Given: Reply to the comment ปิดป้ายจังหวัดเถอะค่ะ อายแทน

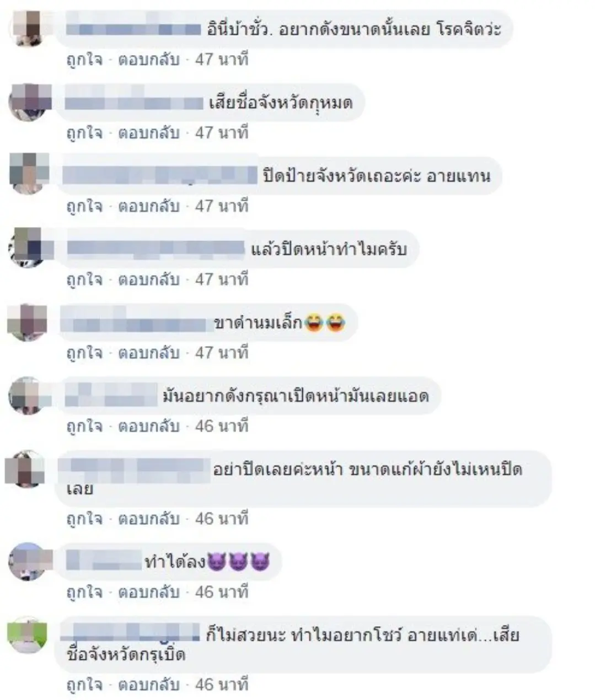Looking at the screenshot, I should 149,206.
